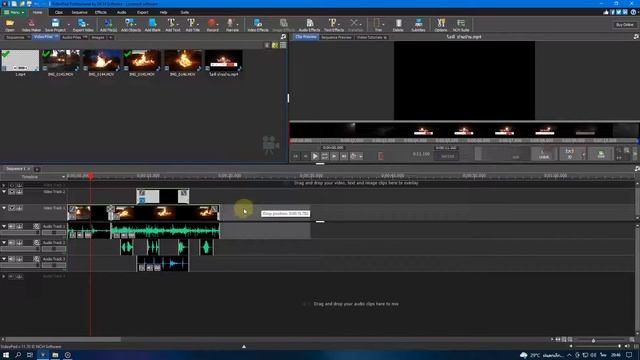Play the clip preview
This screenshot has width=640, height=360.
point(315,156)
